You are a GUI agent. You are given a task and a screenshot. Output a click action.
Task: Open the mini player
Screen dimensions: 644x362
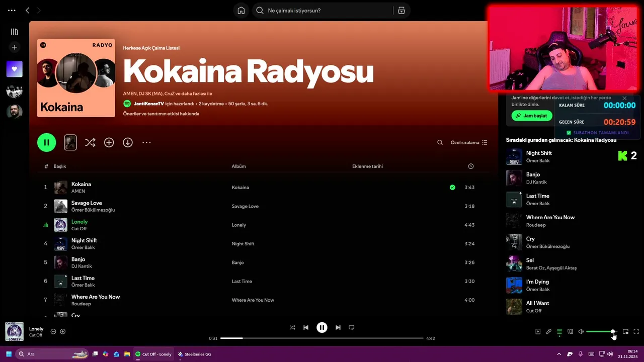(x=625, y=331)
